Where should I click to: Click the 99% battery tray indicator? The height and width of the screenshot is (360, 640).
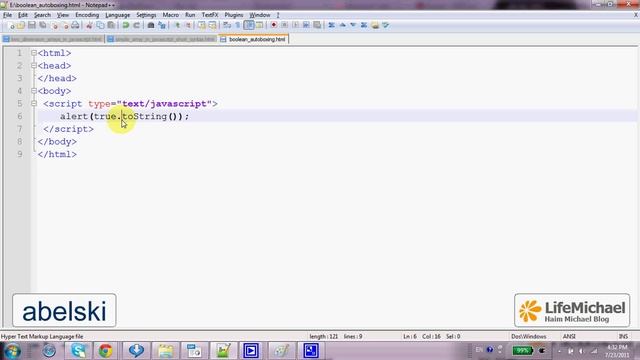click(522, 351)
